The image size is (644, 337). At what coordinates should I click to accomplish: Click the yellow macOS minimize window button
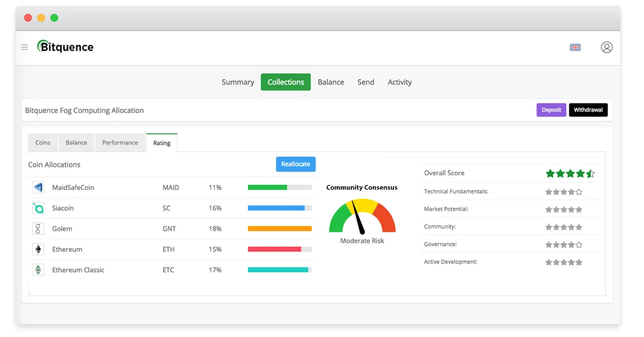click(x=41, y=18)
